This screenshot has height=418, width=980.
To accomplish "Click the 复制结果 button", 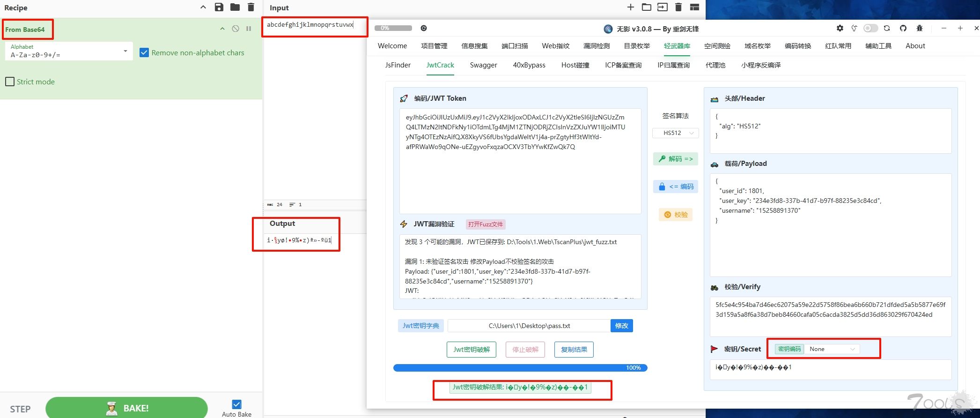I will tap(574, 350).
